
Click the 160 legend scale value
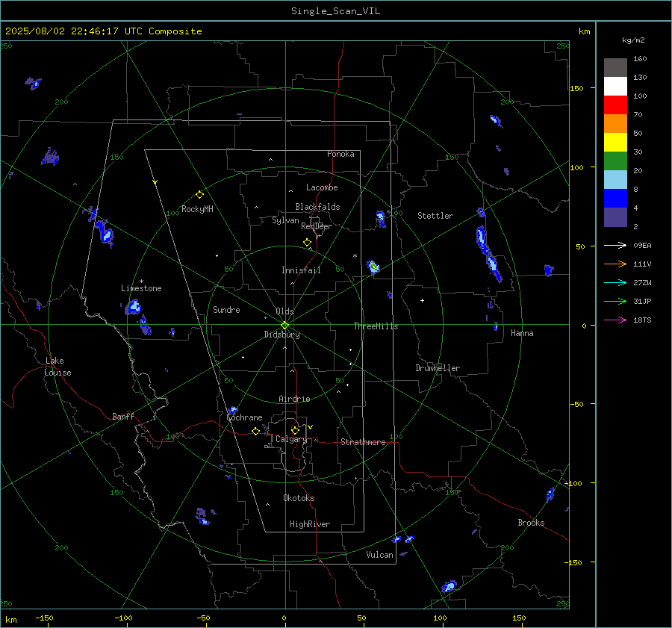click(x=640, y=59)
